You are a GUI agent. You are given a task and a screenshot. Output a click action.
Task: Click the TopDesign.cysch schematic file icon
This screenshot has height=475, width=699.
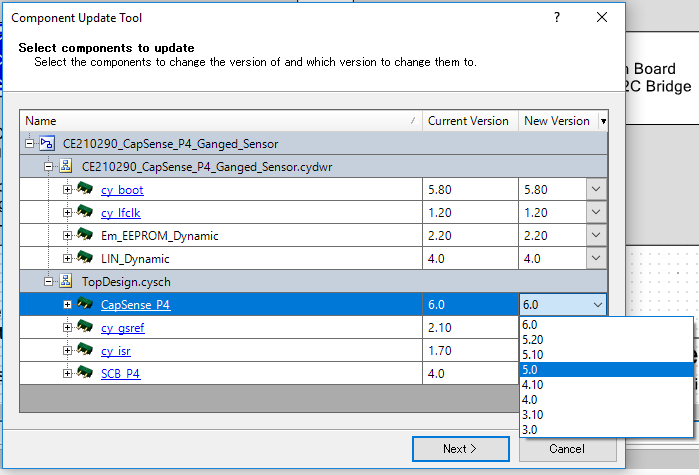(65, 281)
